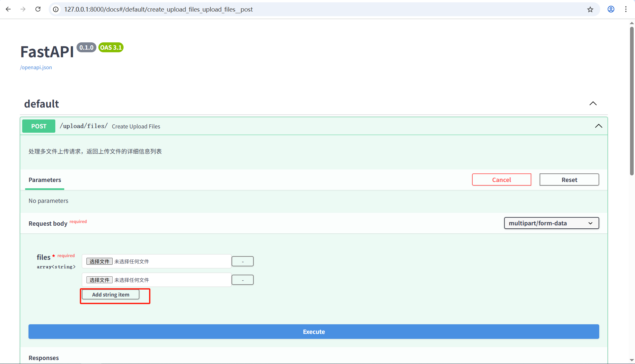This screenshot has width=635, height=364.
Task: Focus the address bar URL
Action: (158, 9)
